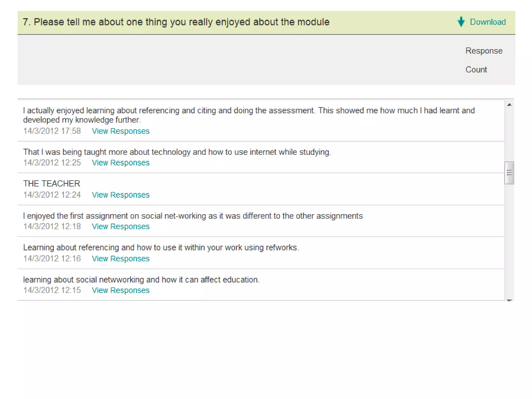
Task: Click the question 7 title heading
Action: click(x=176, y=22)
